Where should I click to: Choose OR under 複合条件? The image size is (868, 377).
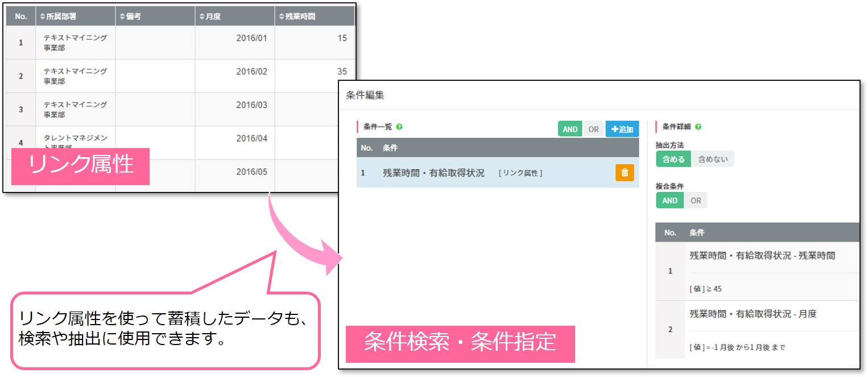pyautogui.click(x=696, y=200)
